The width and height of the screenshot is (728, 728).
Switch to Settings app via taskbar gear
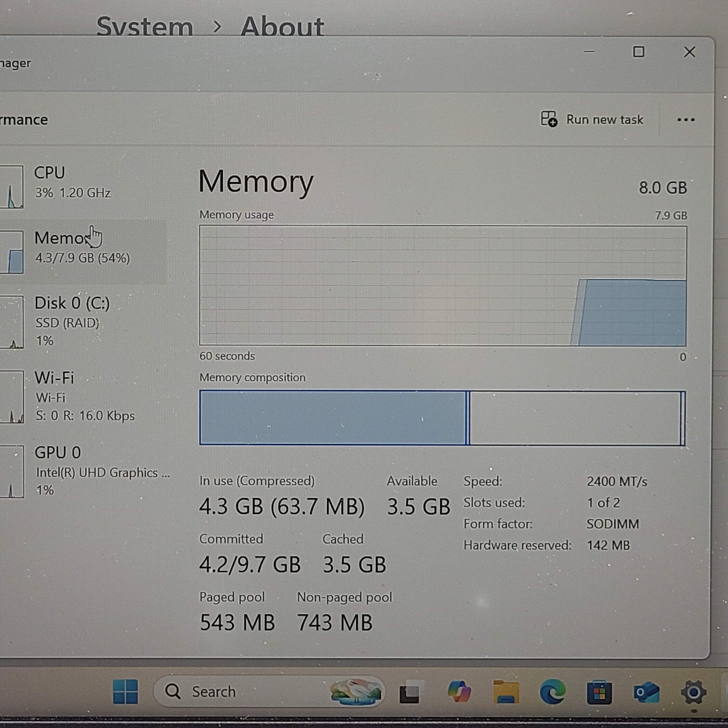(693, 693)
